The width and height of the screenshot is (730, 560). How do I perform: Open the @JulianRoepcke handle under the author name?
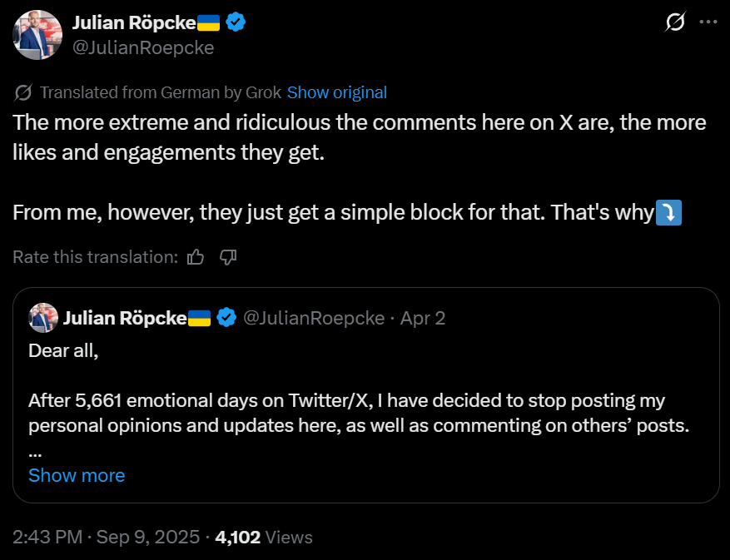(143, 47)
